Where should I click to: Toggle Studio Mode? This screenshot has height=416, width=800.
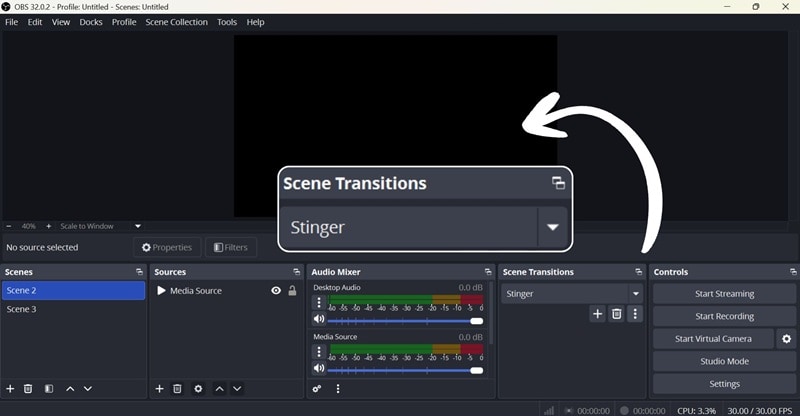click(x=724, y=361)
